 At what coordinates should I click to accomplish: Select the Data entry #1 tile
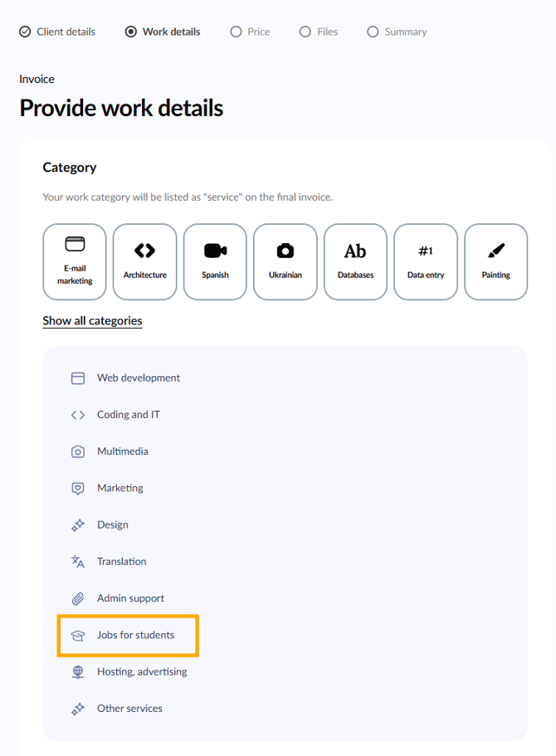tap(426, 261)
